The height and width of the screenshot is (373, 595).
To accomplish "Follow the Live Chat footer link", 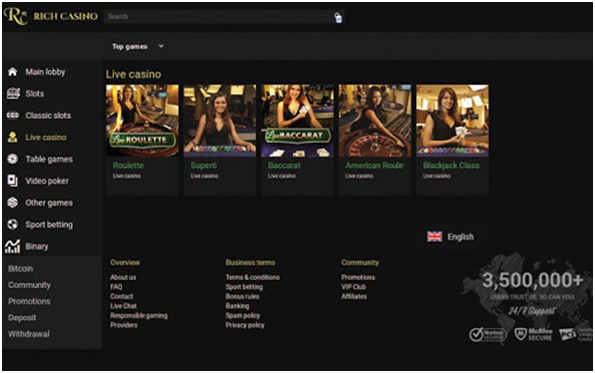I will [x=123, y=306].
